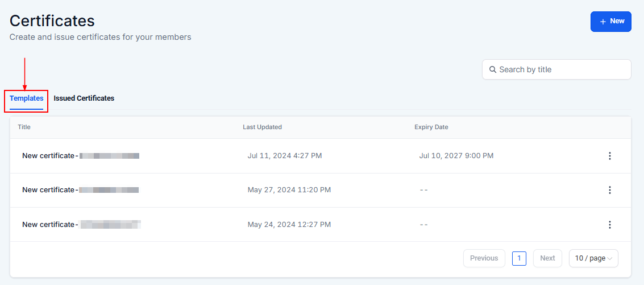This screenshot has width=644, height=285.
Task: Go to the Next page
Action: pyautogui.click(x=547, y=258)
